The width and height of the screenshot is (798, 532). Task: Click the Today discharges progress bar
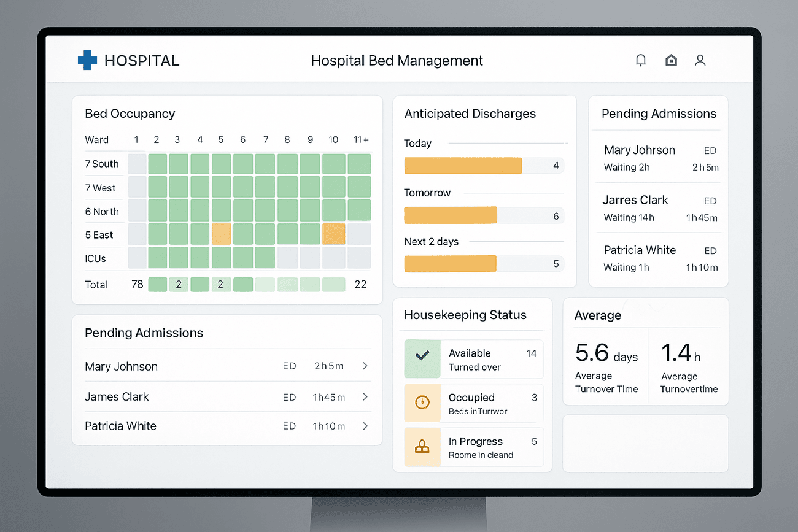coord(463,166)
